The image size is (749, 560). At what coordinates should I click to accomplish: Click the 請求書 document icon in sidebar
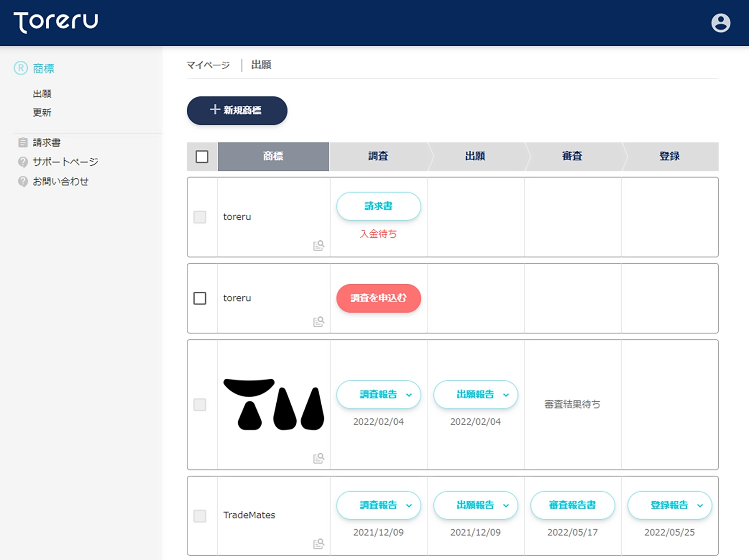coord(22,142)
